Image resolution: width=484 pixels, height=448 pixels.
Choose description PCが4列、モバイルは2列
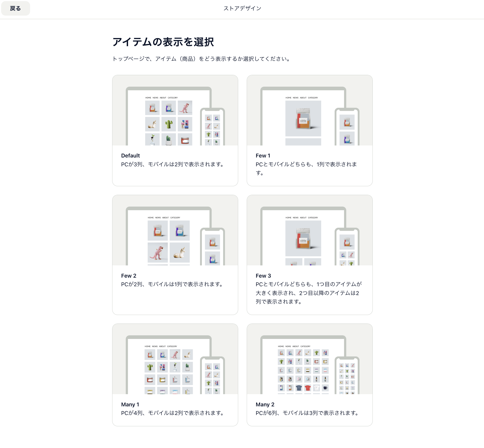click(x=173, y=413)
